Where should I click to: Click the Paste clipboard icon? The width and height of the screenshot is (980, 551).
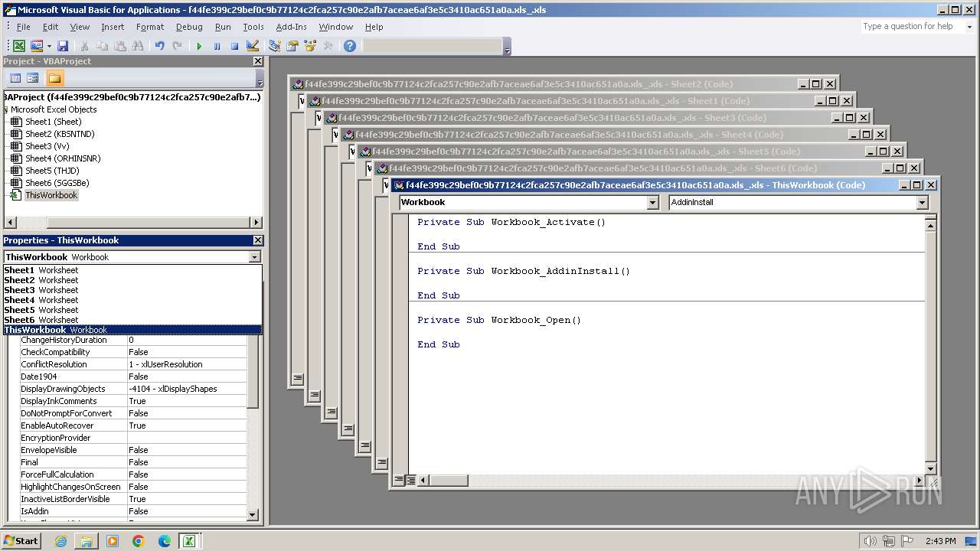pos(119,46)
